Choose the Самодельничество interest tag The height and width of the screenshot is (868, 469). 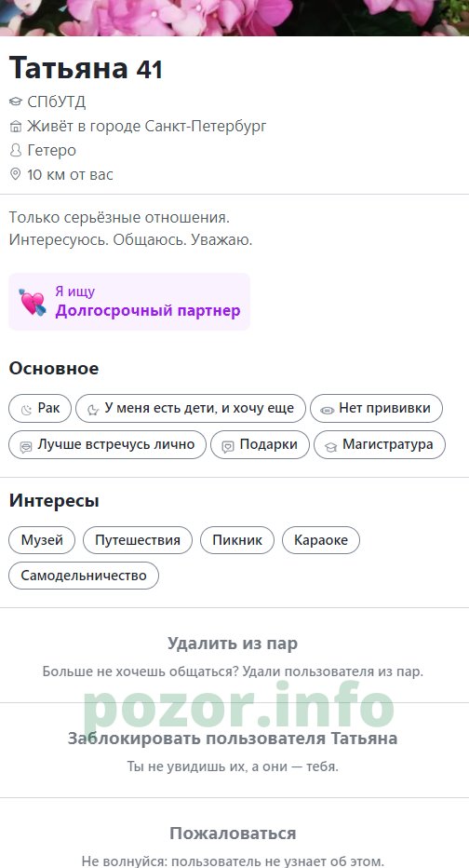click(84, 576)
